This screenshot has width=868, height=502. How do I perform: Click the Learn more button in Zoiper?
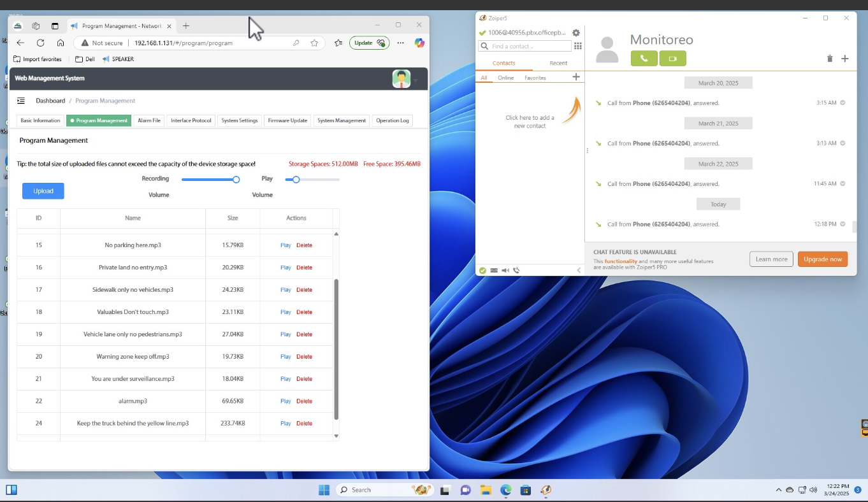pyautogui.click(x=771, y=259)
